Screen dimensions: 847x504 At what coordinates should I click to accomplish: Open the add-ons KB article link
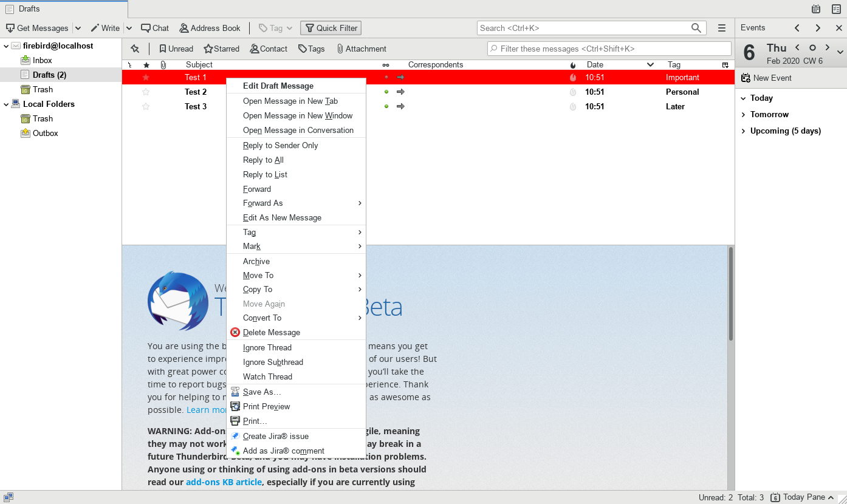[x=224, y=482]
